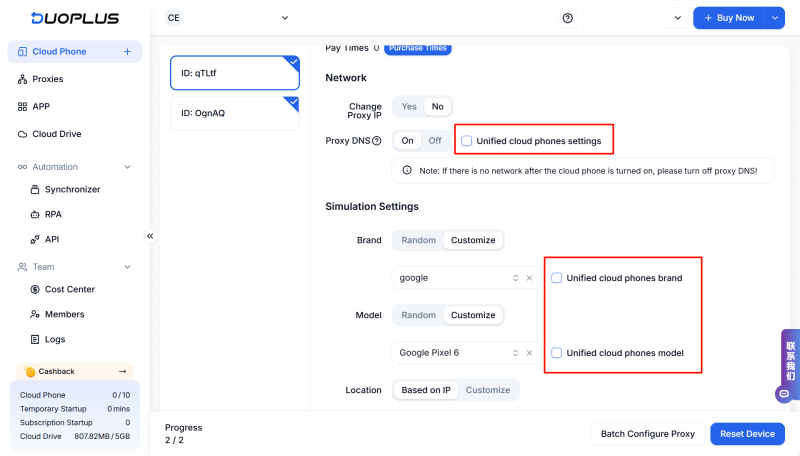Click the Cashback arrow icon
This screenshot has width=800, height=456.
click(122, 371)
